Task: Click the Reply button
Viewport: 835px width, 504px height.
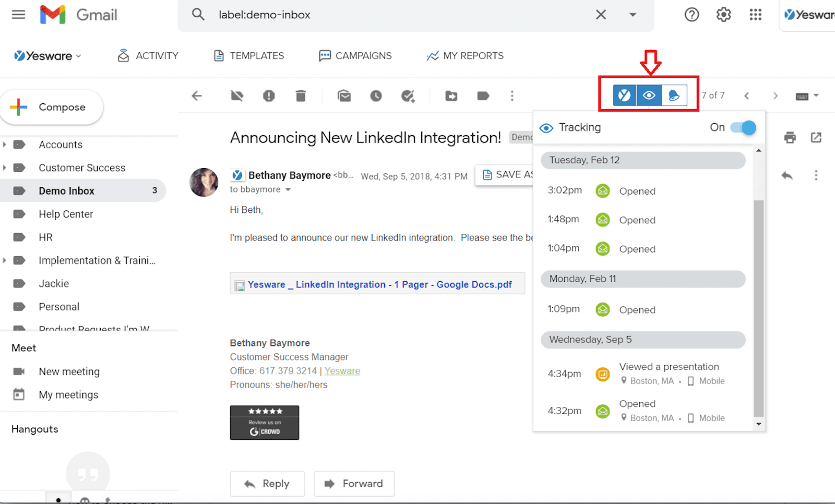Action: tap(267, 484)
